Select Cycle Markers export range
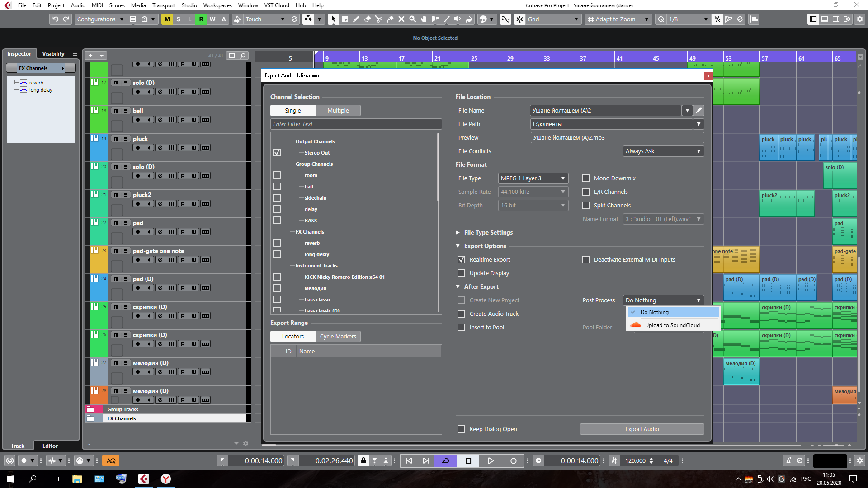The image size is (868, 488). (338, 337)
